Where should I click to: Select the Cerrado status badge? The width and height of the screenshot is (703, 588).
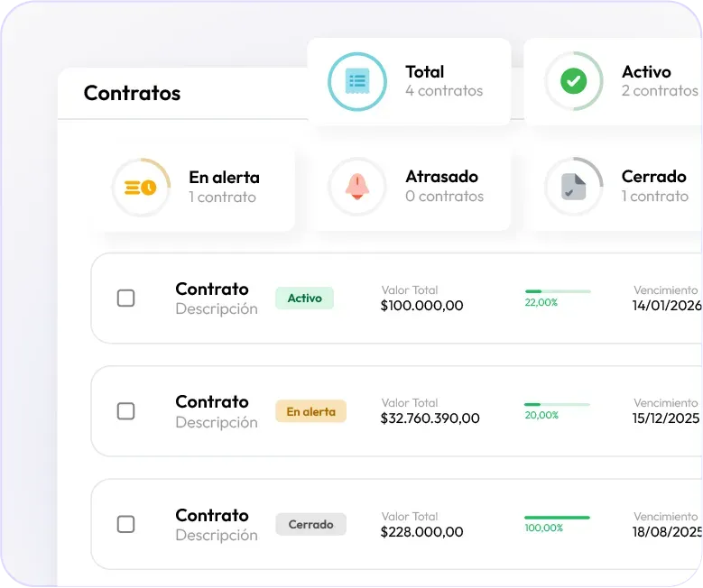tap(310, 525)
